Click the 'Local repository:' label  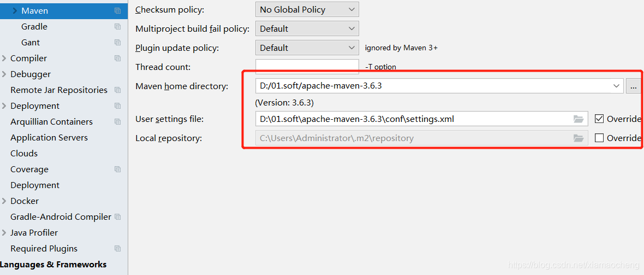(x=169, y=138)
